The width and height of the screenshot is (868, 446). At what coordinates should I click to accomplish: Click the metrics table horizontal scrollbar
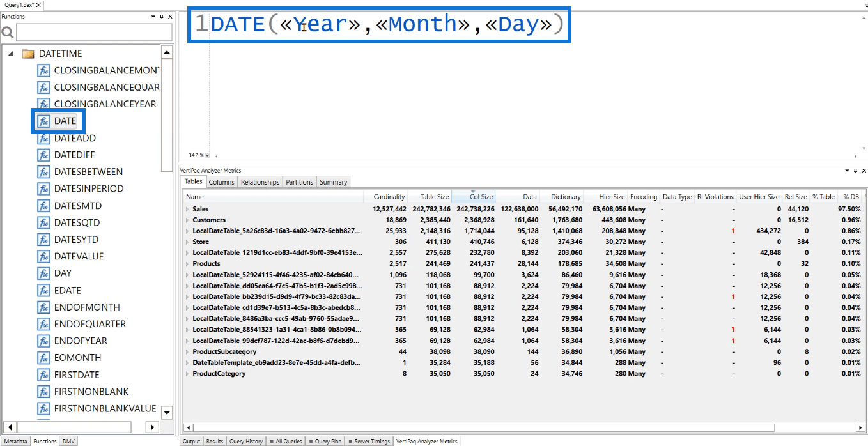point(484,427)
